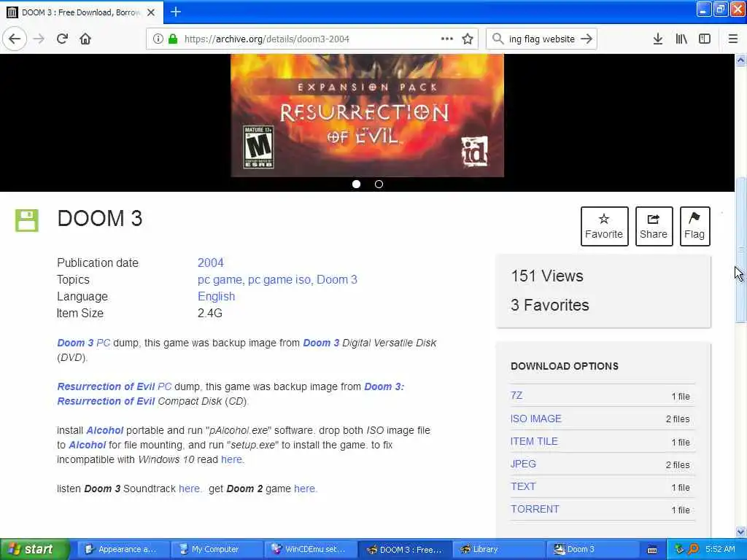The image size is (747, 560).
Task: Click the magnifier tray icon
Action: coord(693,550)
